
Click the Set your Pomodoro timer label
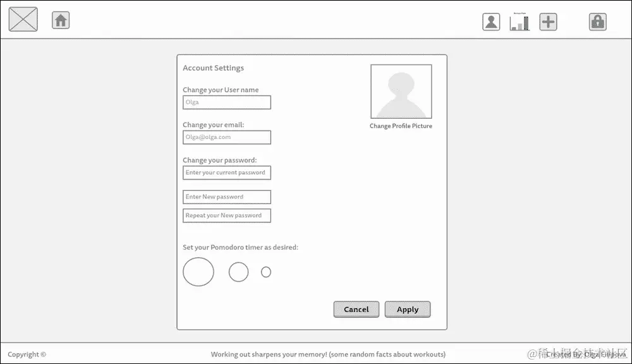coord(240,247)
